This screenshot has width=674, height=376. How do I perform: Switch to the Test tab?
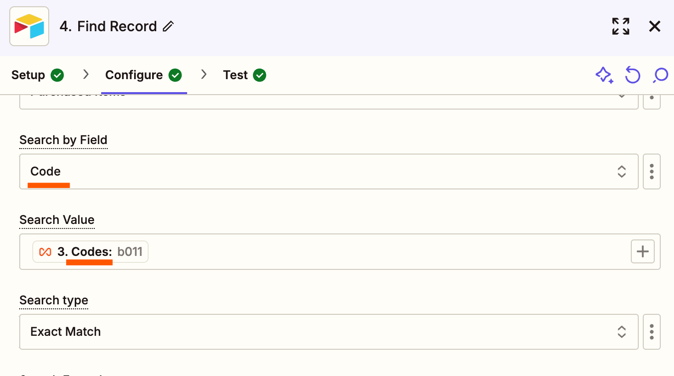[244, 75]
